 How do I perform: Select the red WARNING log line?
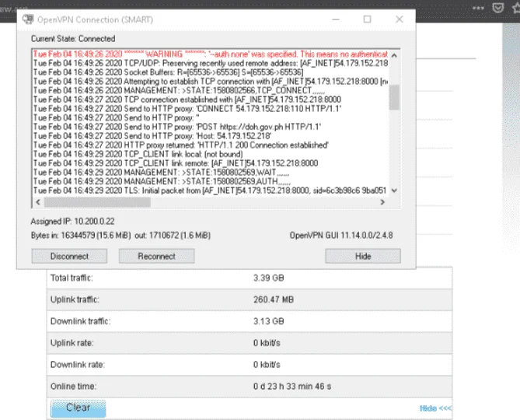coord(211,54)
